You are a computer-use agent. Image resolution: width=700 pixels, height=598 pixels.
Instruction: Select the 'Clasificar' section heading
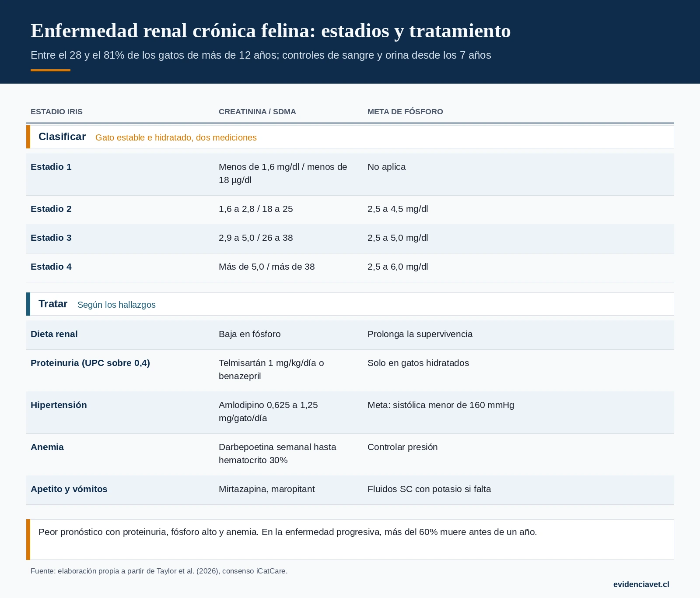coord(62,137)
